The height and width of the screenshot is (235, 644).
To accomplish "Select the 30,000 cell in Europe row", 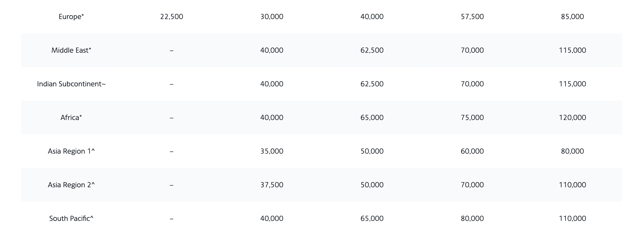I will tap(272, 17).
